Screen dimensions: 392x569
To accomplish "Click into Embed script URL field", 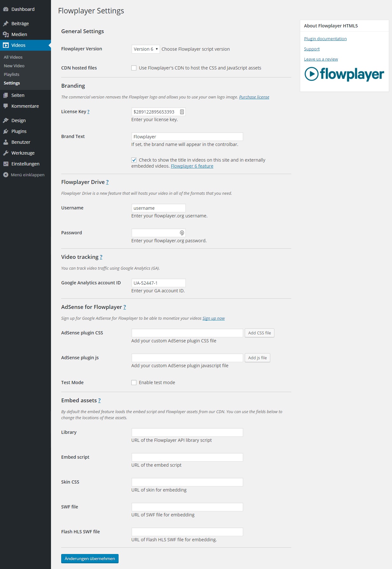I will click(187, 457).
